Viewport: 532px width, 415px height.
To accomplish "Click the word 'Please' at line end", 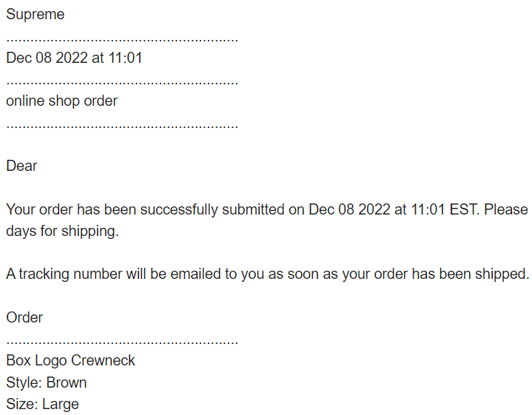I will 506,209.
